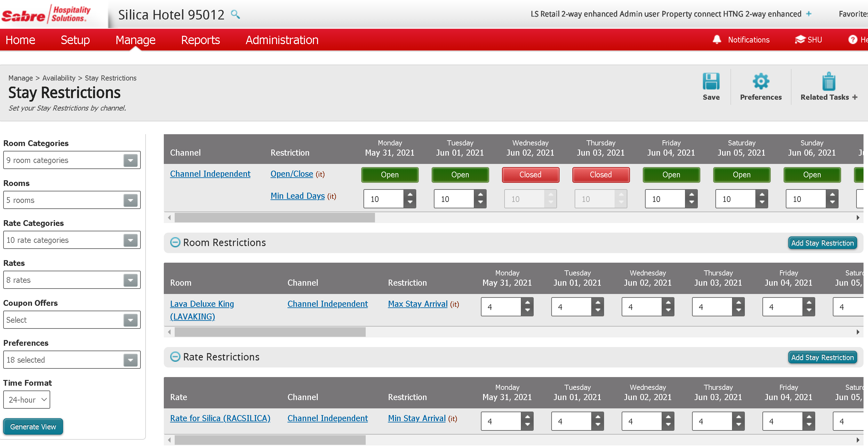This screenshot has width=868, height=448.
Task: Toggle Wednesday Jun 02 Closed status
Action: coord(530,175)
